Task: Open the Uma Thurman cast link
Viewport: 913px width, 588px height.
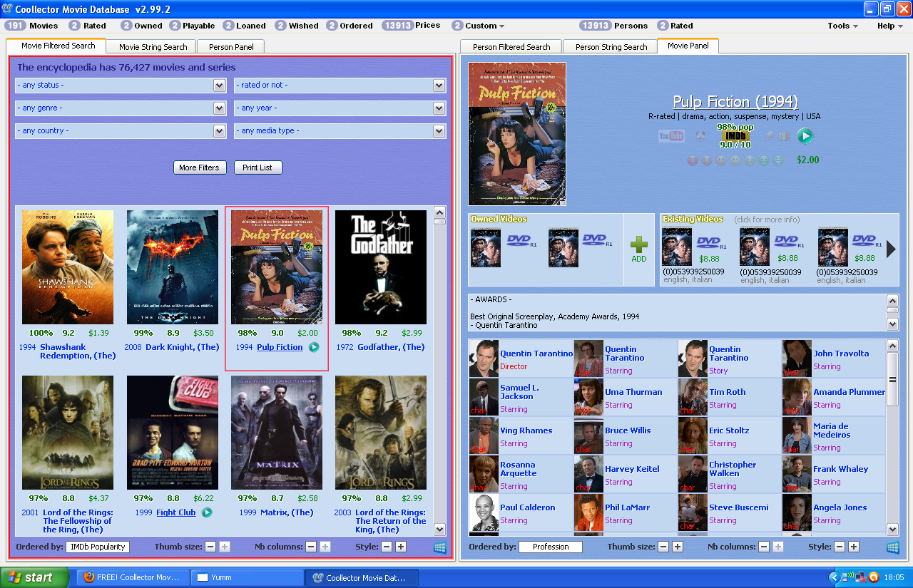Action: (x=633, y=392)
